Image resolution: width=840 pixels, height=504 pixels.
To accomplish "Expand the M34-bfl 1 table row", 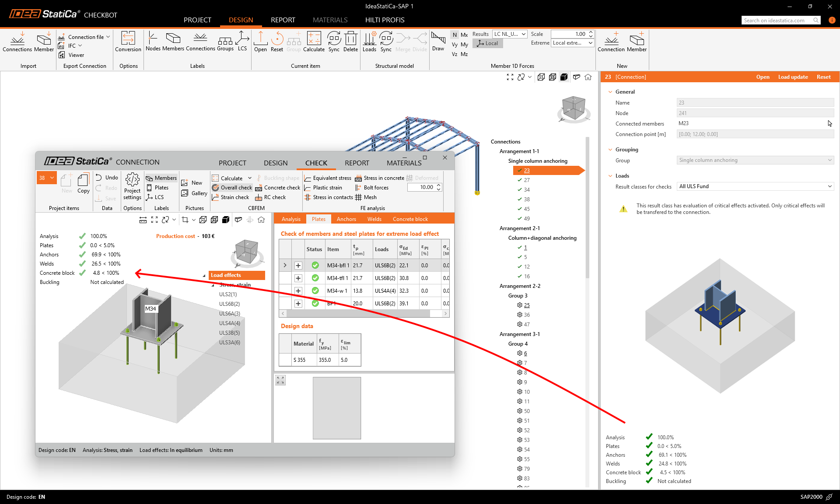I will pos(298,266).
